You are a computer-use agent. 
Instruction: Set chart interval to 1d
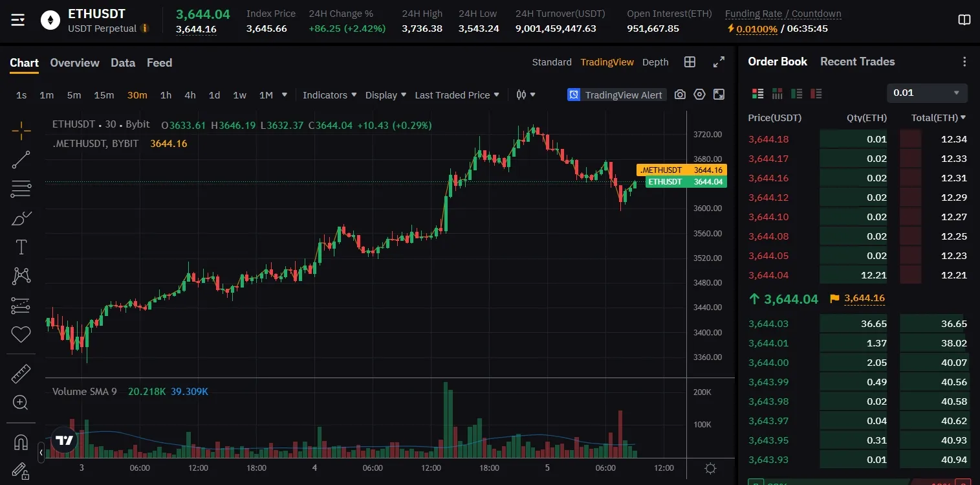pyautogui.click(x=214, y=95)
